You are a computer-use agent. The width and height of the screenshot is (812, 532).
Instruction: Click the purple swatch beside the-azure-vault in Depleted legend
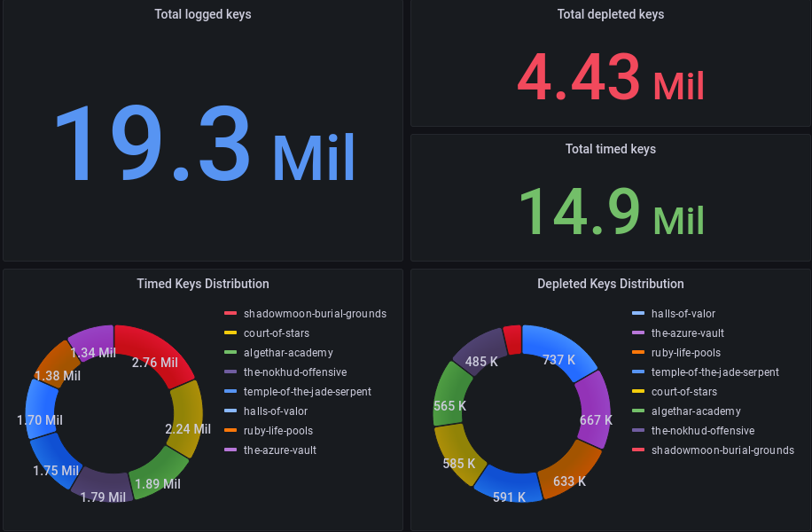638,333
